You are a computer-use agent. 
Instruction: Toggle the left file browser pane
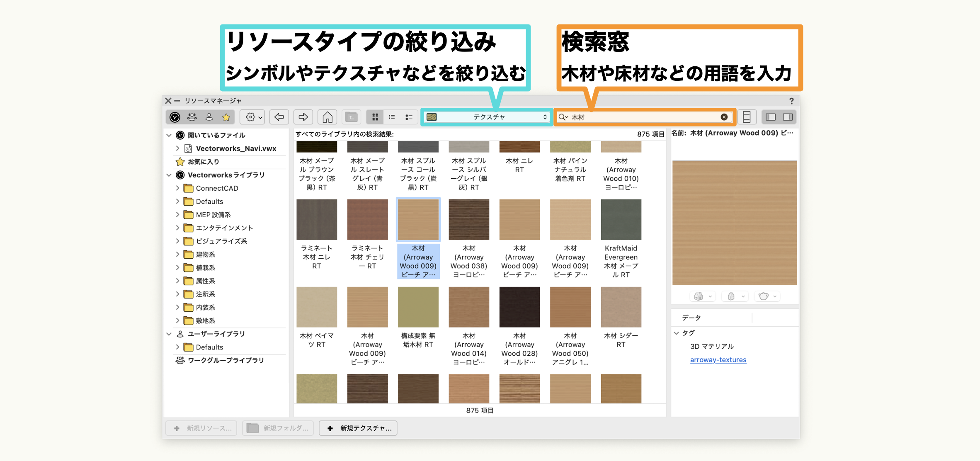(770, 117)
